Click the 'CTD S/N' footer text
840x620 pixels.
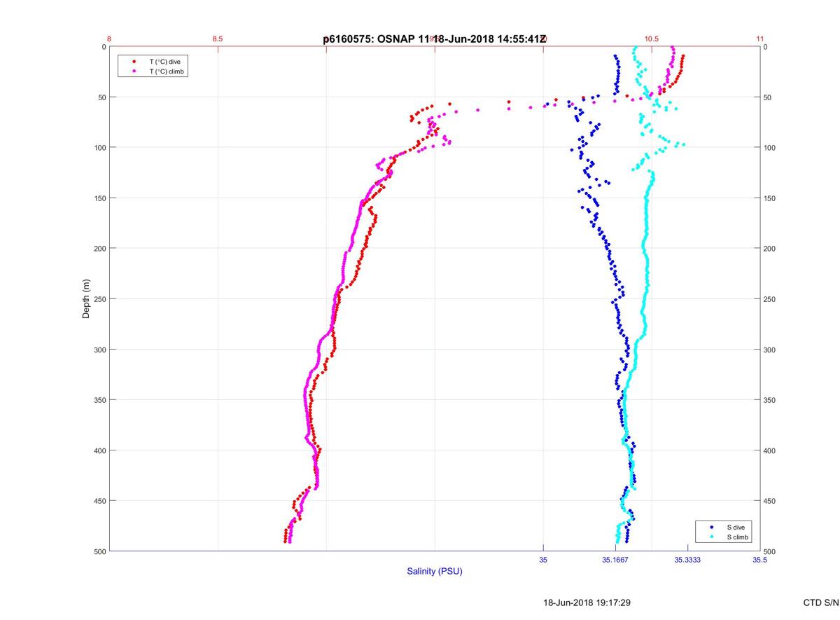(x=821, y=602)
